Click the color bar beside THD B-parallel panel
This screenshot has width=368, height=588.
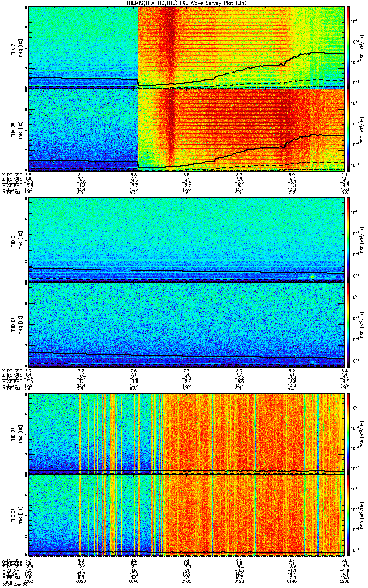pos(348,324)
